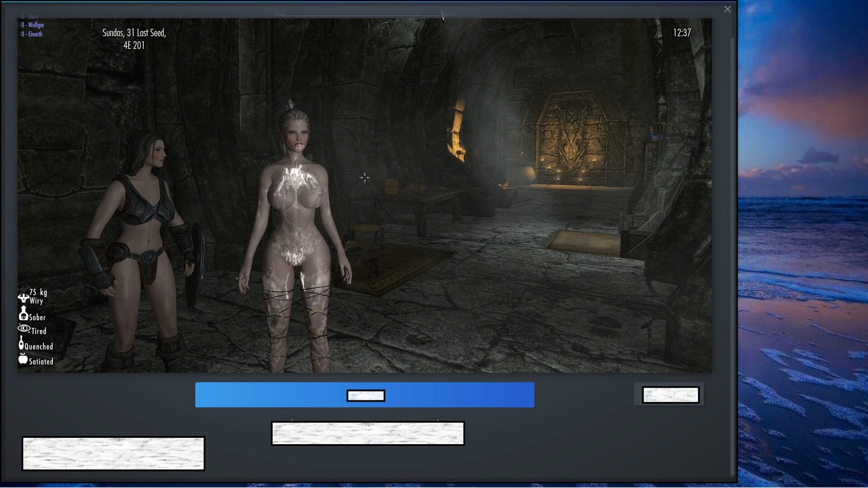
Task: Click the bottle icon beside "Sober"
Action: coord(24,313)
